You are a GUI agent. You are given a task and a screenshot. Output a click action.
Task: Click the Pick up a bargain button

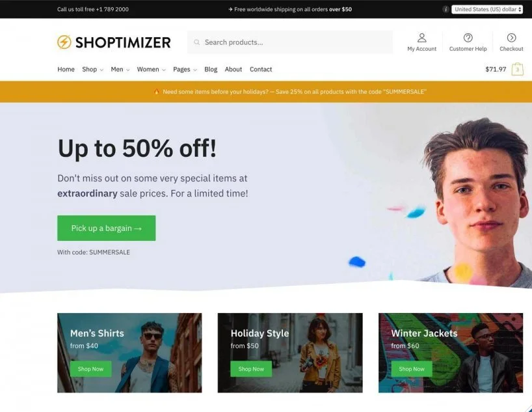point(107,228)
